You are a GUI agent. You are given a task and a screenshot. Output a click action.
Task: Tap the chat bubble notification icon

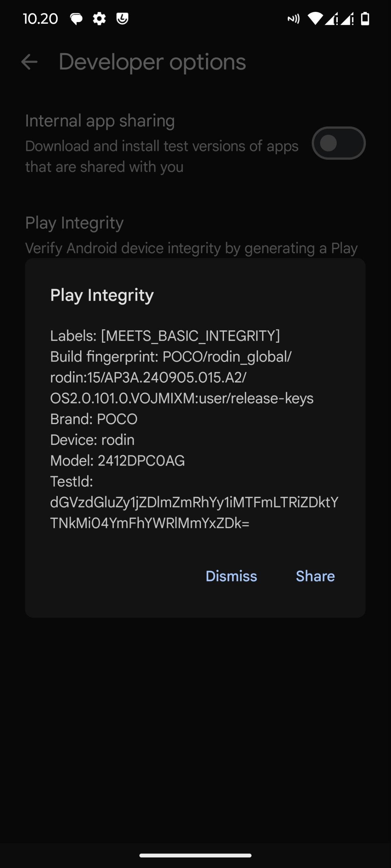click(76, 19)
